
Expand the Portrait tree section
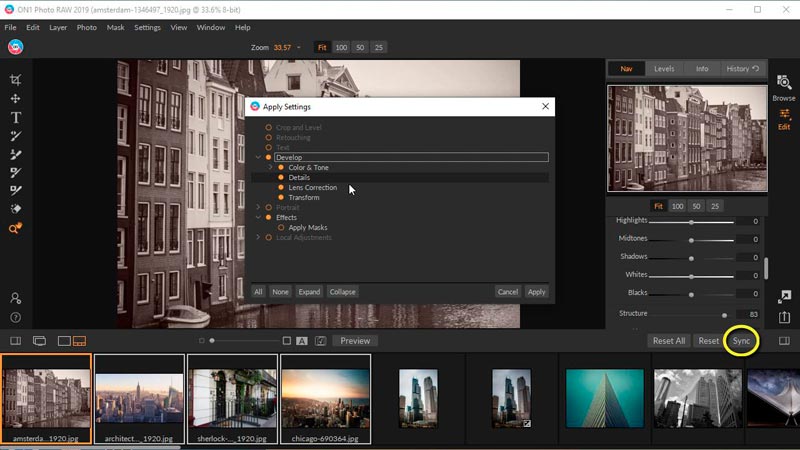(258, 207)
